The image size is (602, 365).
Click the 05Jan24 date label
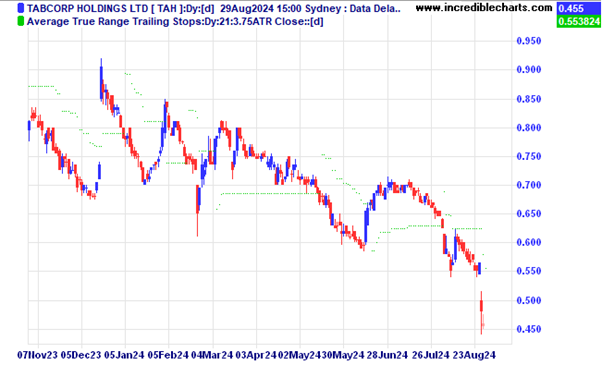coord(124,355)
